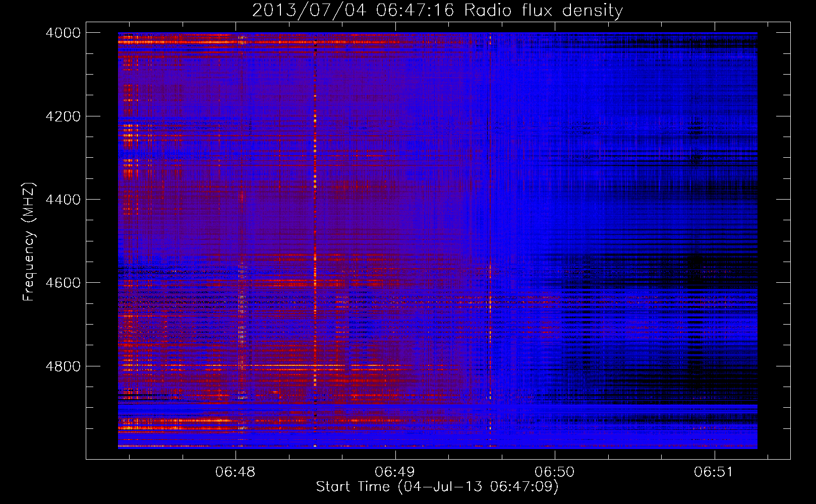Screen dimensions: 816x504
Task: Click the "Start Time (04-Jul-13 06:47:09)" label
Action: click(x=437, y=487)
